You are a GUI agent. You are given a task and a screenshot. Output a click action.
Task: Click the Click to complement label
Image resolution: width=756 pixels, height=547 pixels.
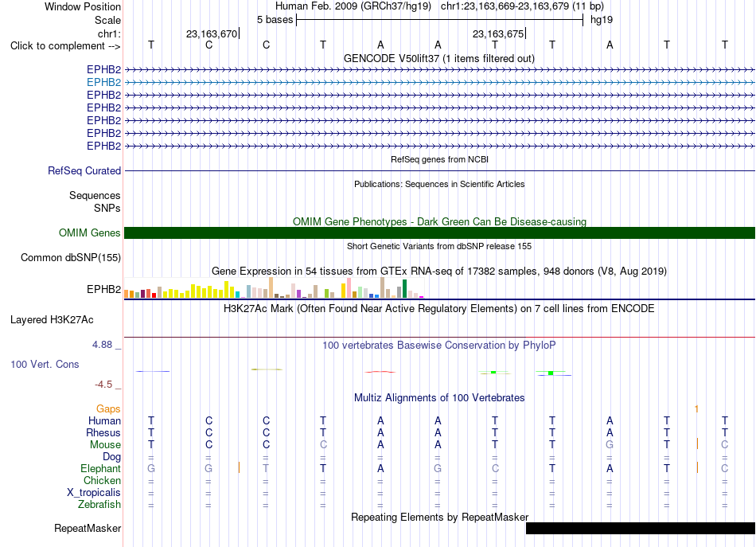pyautogui.click(x=65, y=46)
